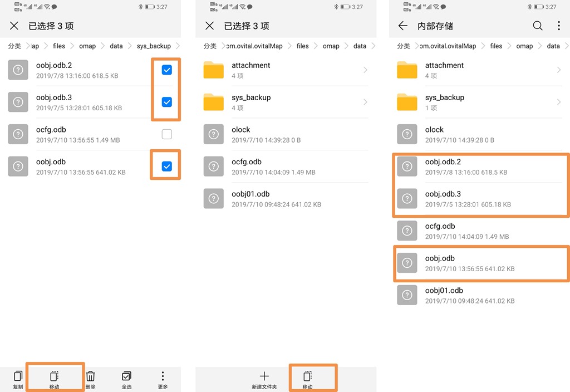The height and width of the screenshot is (392, 570).
Task: Uncheck the oobj.odb.2 checkbox
Action: pyautogui.click(x=166, y=70)
